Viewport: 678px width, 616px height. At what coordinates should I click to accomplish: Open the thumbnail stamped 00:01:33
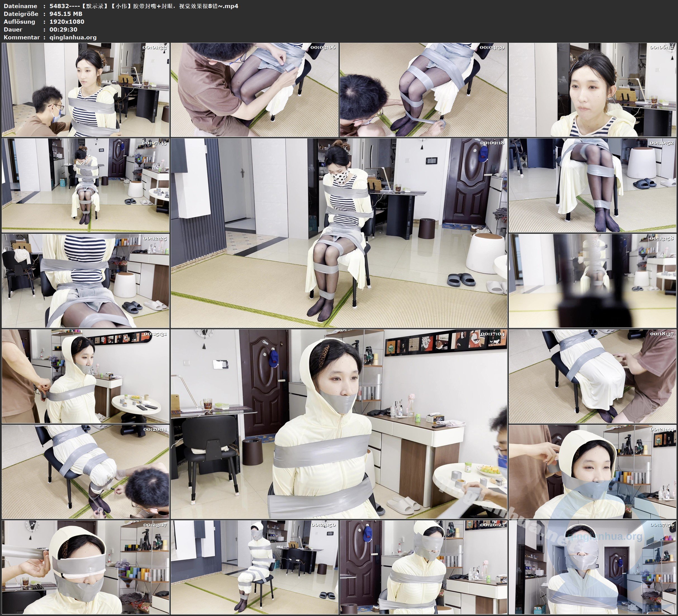tap(85, 90)
